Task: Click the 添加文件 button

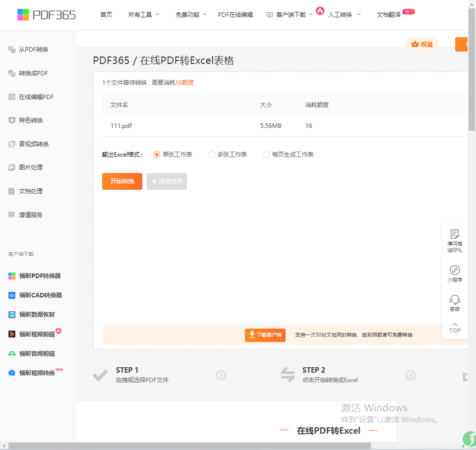Action: (x=167, y=181)
